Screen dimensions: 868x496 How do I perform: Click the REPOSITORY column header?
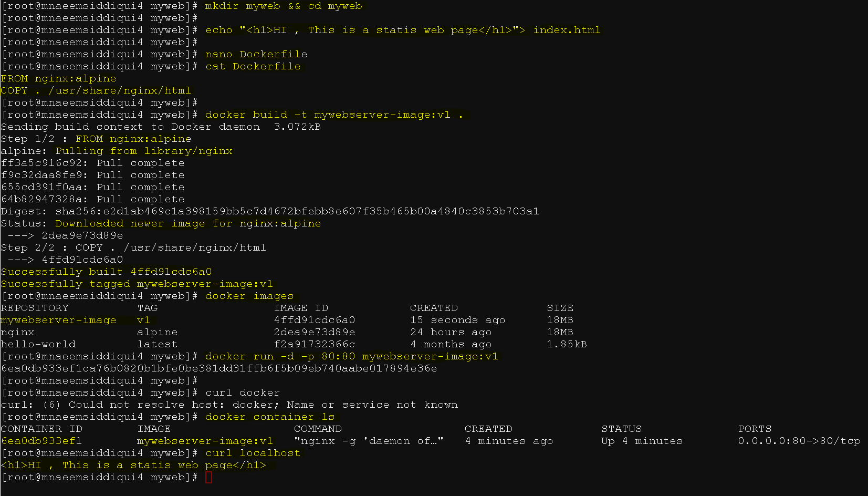tap(35, 308)
